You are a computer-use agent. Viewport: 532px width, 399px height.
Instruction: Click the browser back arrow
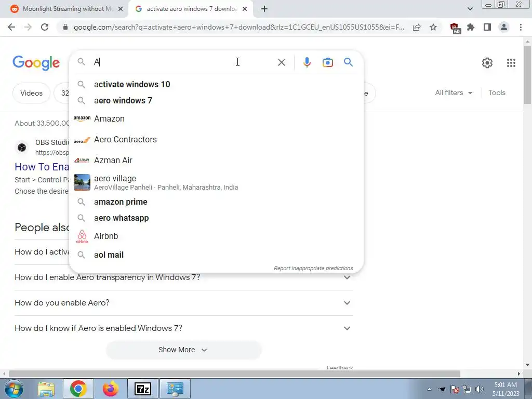pyautogui.click(x=11, y=27)
